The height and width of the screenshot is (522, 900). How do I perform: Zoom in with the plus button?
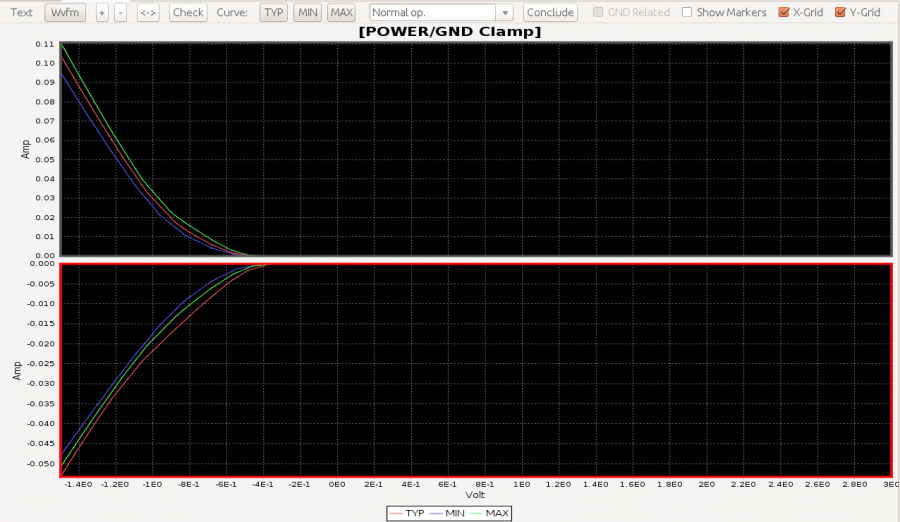102,13
